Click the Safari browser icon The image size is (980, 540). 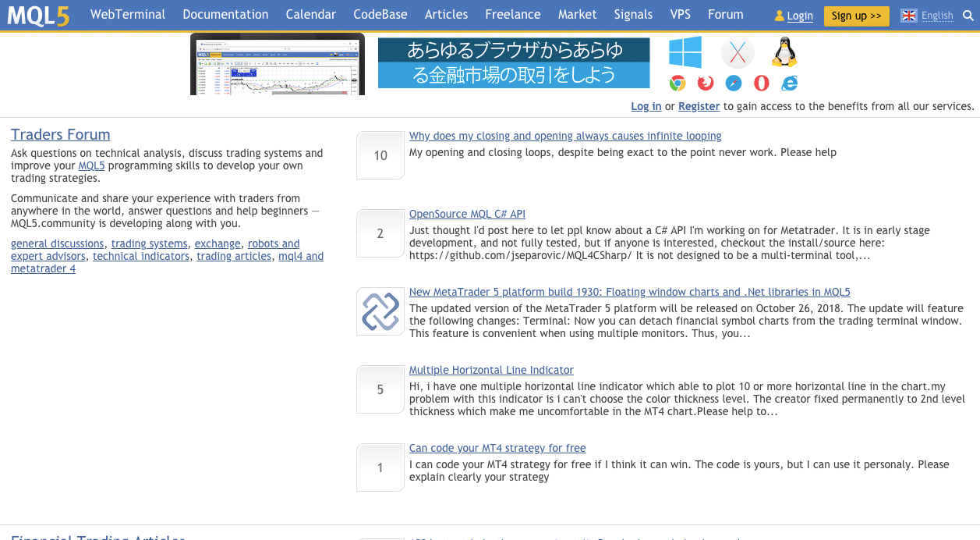734,83
